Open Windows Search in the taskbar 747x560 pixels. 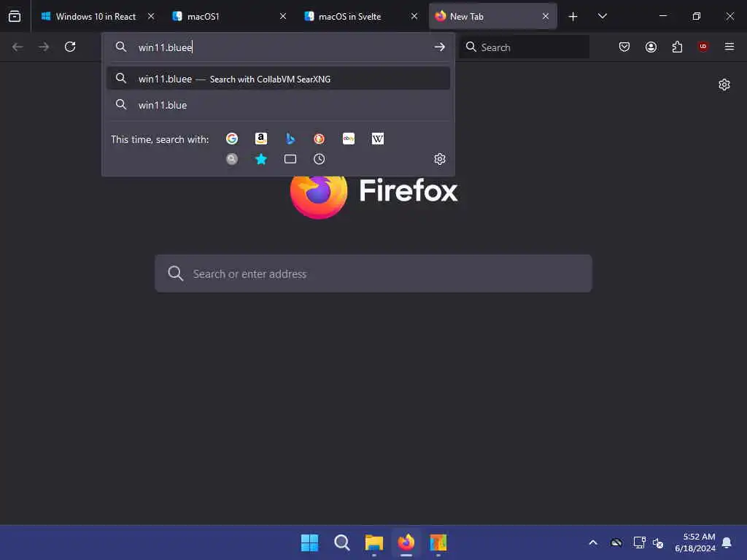(342, 542)
